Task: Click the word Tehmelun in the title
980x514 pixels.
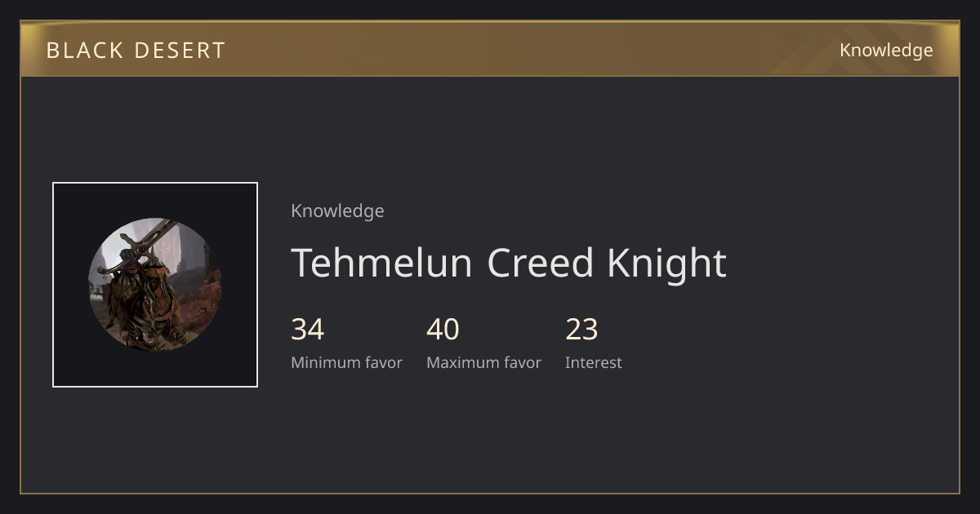Action: pyautogui.click(x=381, y=263)
